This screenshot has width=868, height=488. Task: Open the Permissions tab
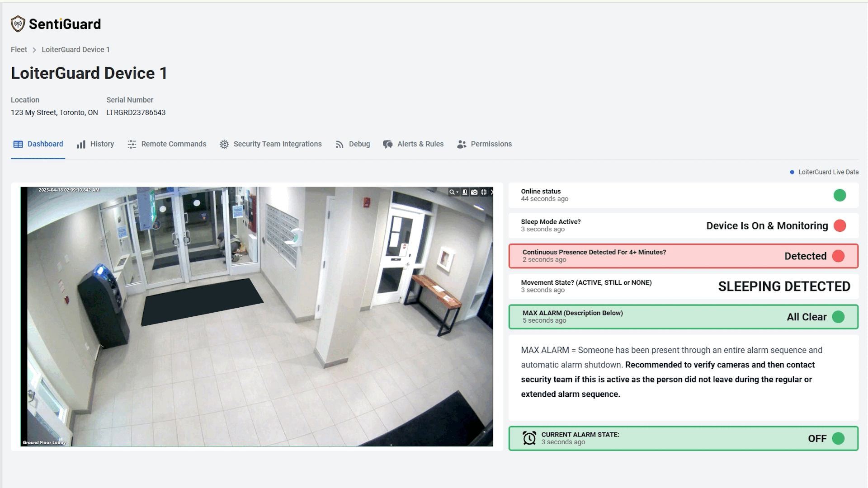click(x=485, y=144)
